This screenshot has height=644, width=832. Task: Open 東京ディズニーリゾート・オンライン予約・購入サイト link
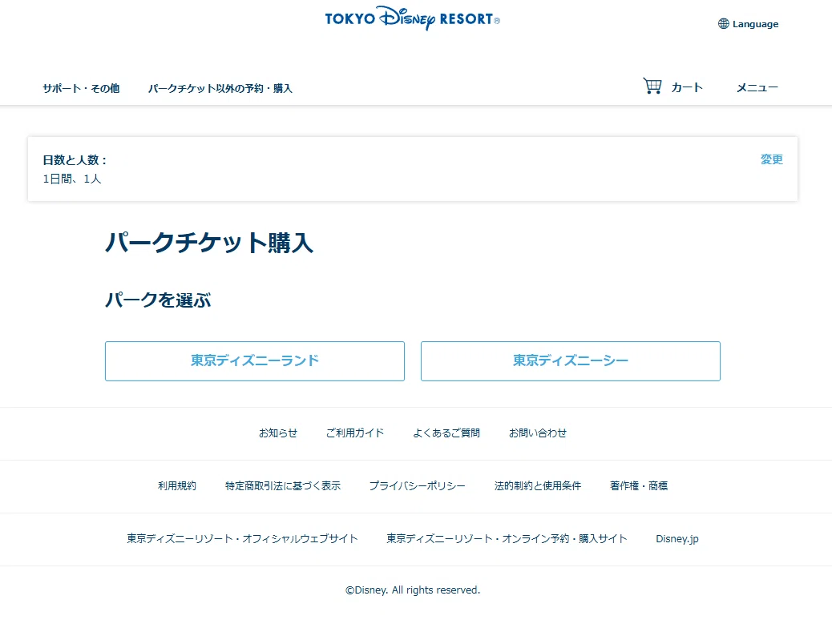pyautogui.click(x=507, y=538)
